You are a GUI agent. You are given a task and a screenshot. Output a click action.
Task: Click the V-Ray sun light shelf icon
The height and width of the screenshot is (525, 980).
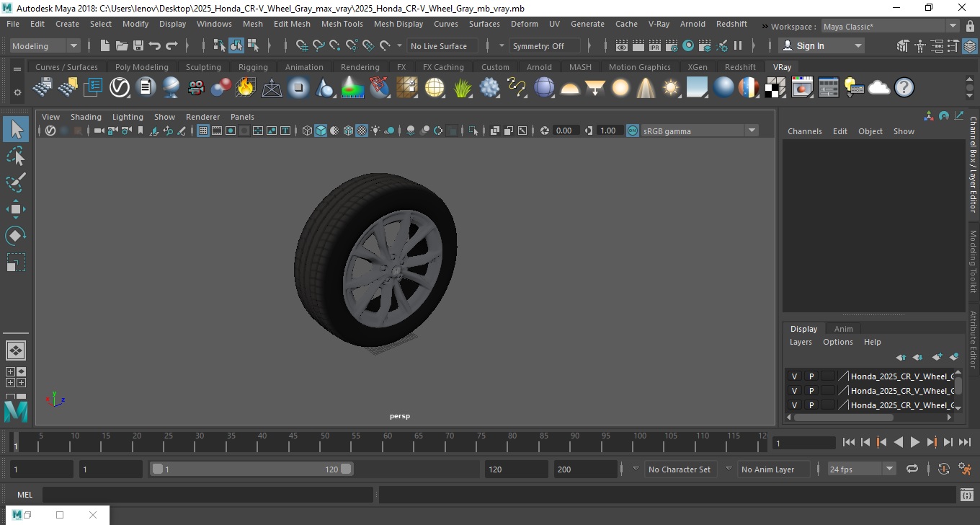pos(671,88)
